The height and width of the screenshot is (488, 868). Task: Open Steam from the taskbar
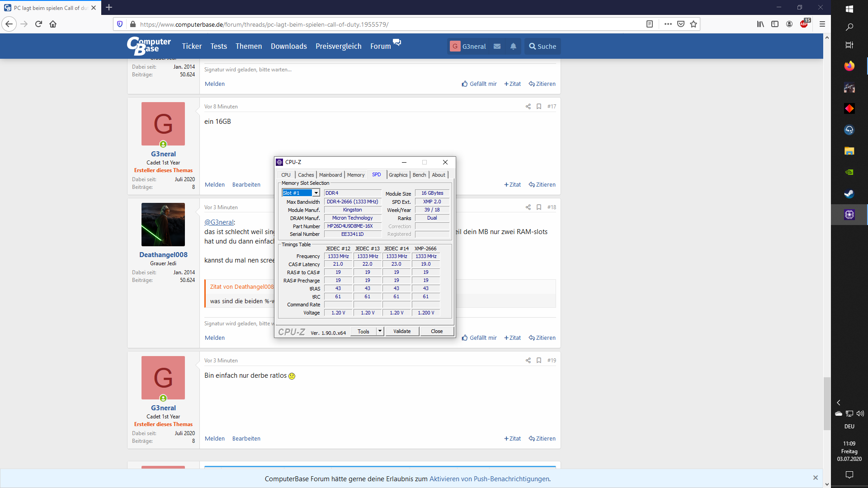coord(849,194)
